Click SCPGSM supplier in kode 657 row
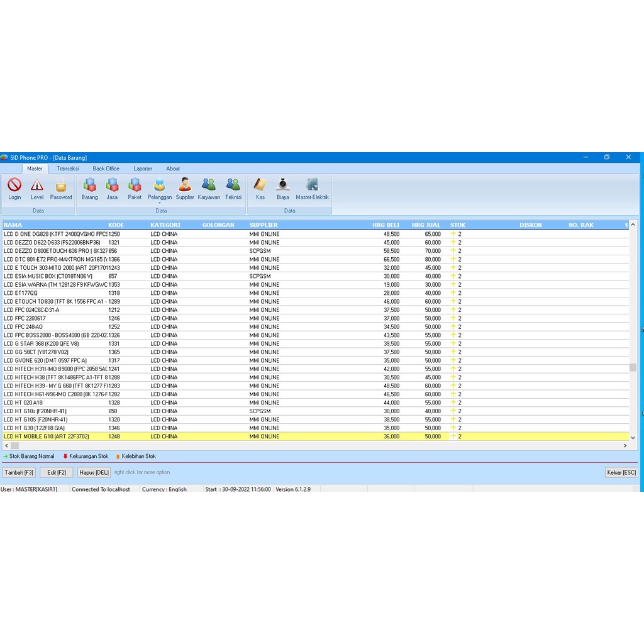 (260, 276)
